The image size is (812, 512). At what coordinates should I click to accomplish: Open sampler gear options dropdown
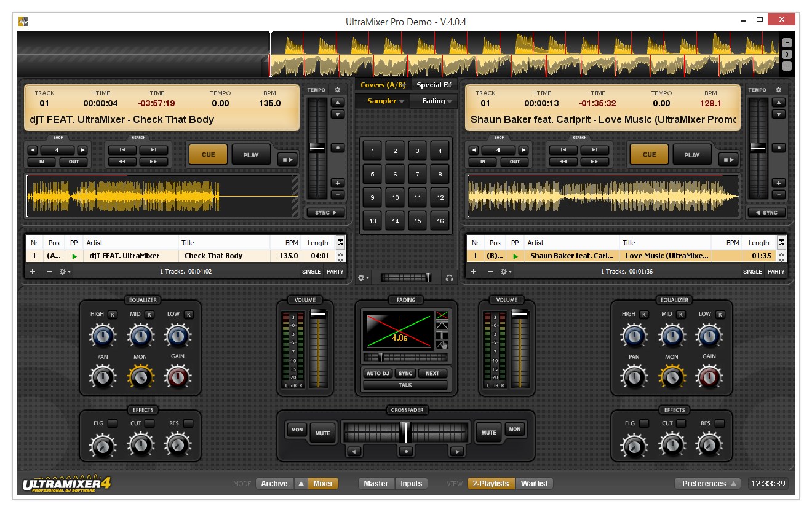coord(364,278)
